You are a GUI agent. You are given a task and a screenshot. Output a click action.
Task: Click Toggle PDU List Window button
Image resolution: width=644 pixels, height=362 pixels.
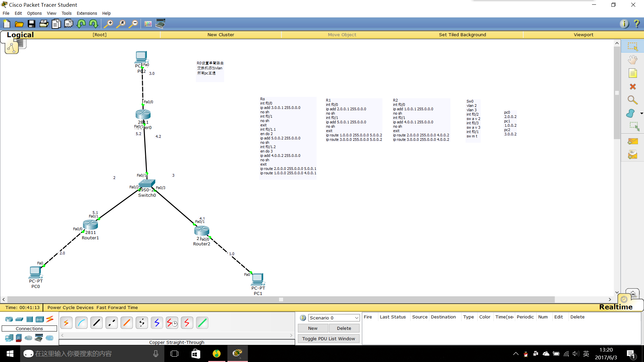(x=328, y=339)
